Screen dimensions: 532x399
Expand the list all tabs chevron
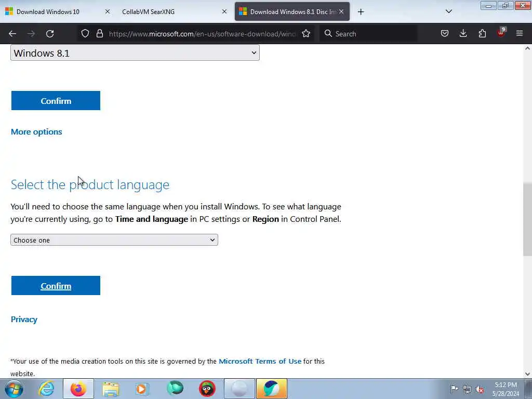[x=448, y=12]
